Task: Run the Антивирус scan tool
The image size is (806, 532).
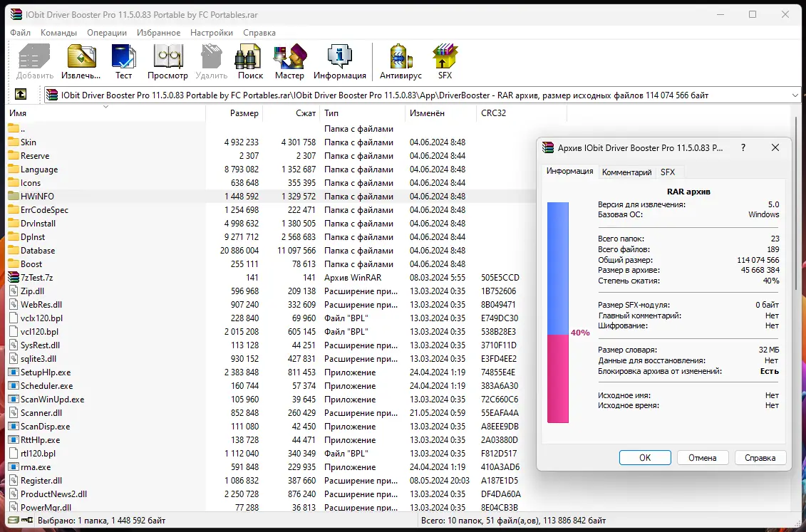Action: point(401,62)
